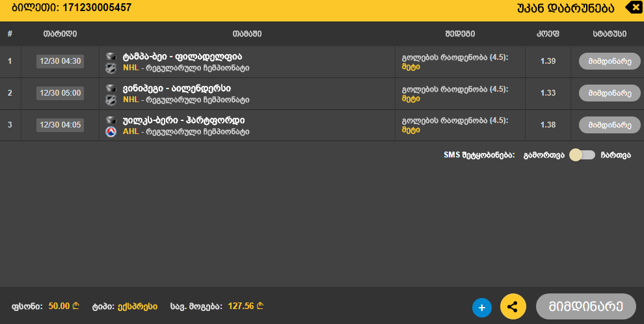Click NHL league label in ტამპა-ბეი row

click(x=131, y=68)
